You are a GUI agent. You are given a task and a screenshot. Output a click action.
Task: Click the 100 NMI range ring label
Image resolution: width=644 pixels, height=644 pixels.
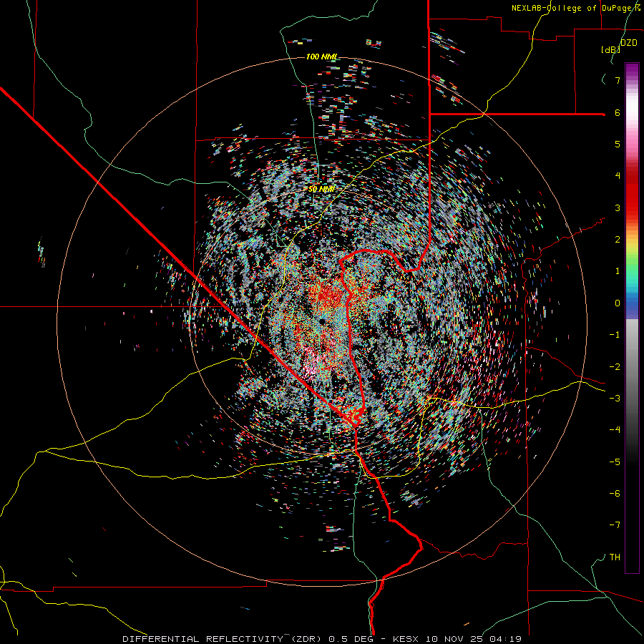321,57
